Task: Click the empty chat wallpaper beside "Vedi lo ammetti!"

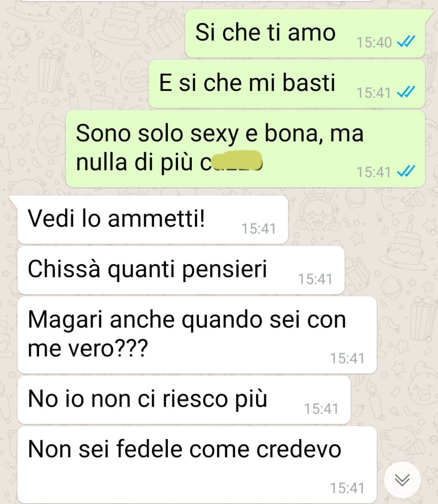Action: click(361, 220)
